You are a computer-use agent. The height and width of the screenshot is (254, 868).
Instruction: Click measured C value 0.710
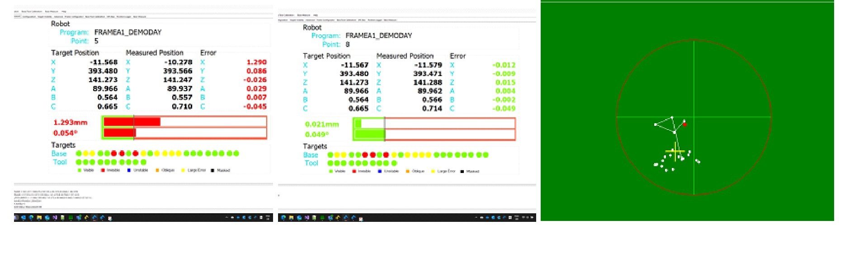point(183,106)
